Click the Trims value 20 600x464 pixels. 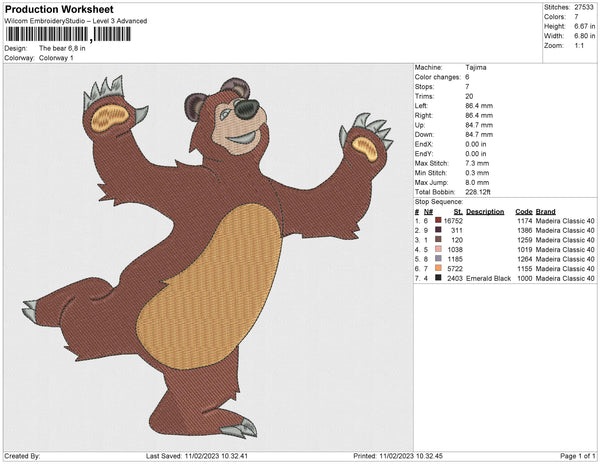click(469, 96)
